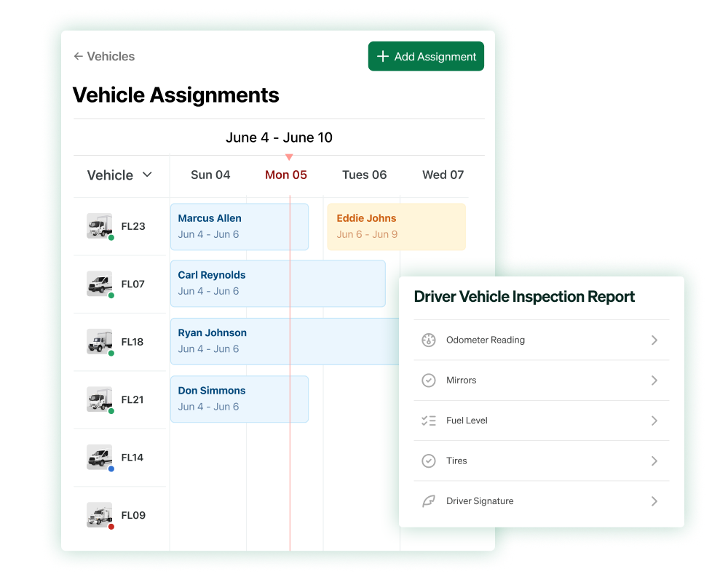The width and height of the screenshot is (728, 582).
Task: Click the blue status dot on FL14
Action: point(110,469)
